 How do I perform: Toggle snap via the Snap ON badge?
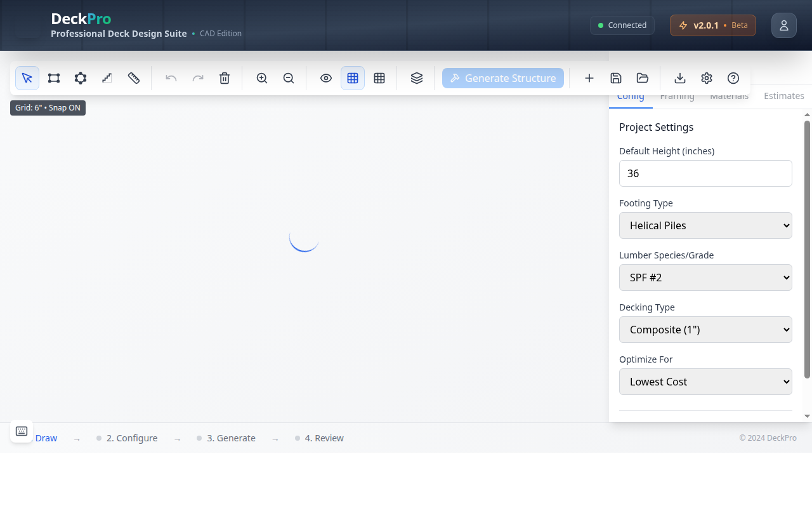48,107
